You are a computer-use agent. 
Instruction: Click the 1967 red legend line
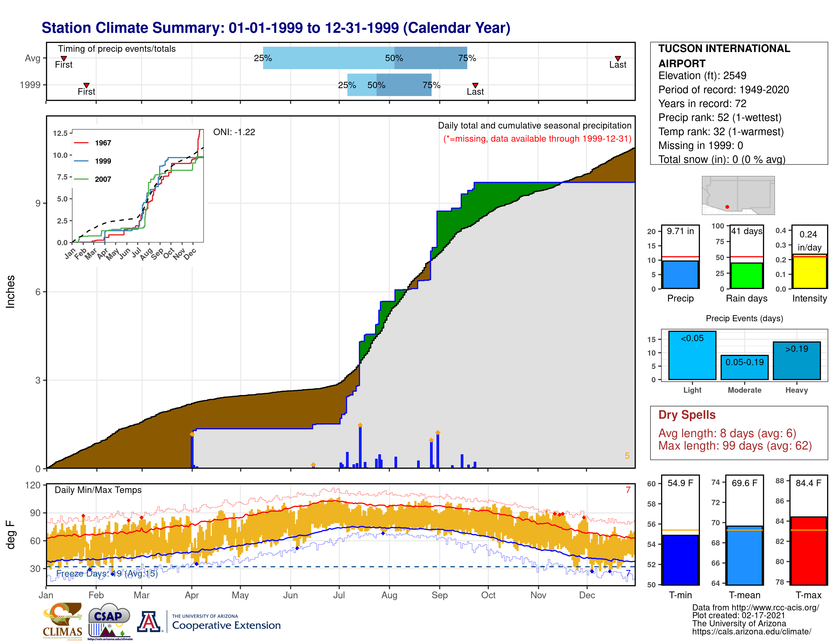point(81,143)
